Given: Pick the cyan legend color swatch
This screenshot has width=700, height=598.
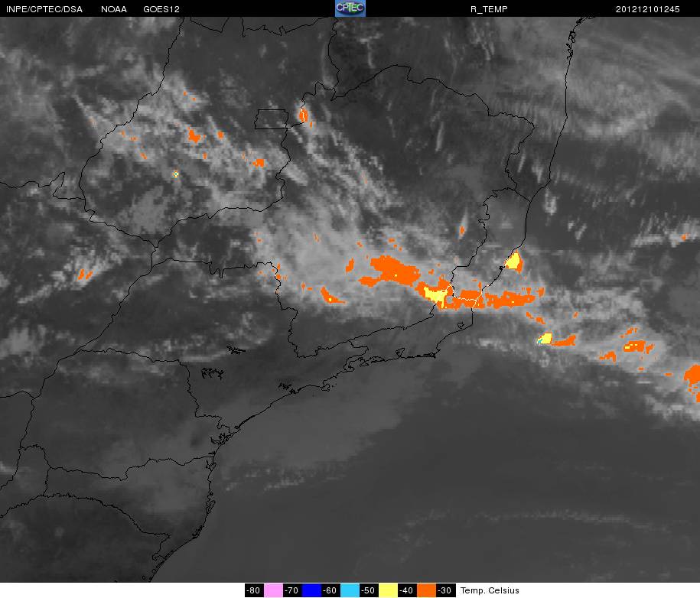Looking at the screenshot, I should 350,590.
